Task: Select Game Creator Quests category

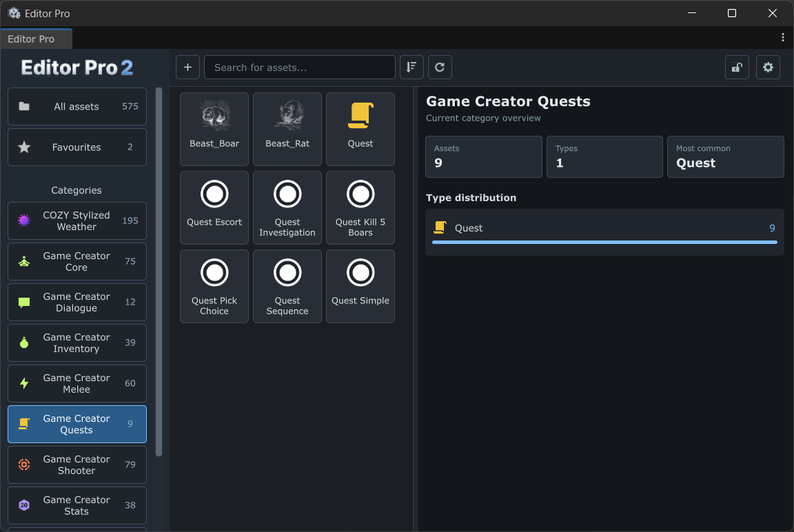Action: pos(77,424)
